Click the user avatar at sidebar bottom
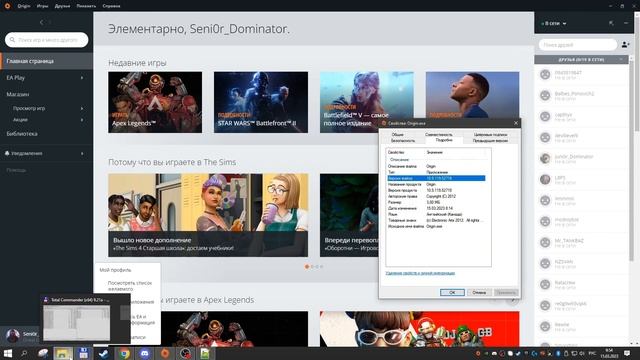Image resolution: width=640 pixels, height=360 pixels. [x=13, y=336]
